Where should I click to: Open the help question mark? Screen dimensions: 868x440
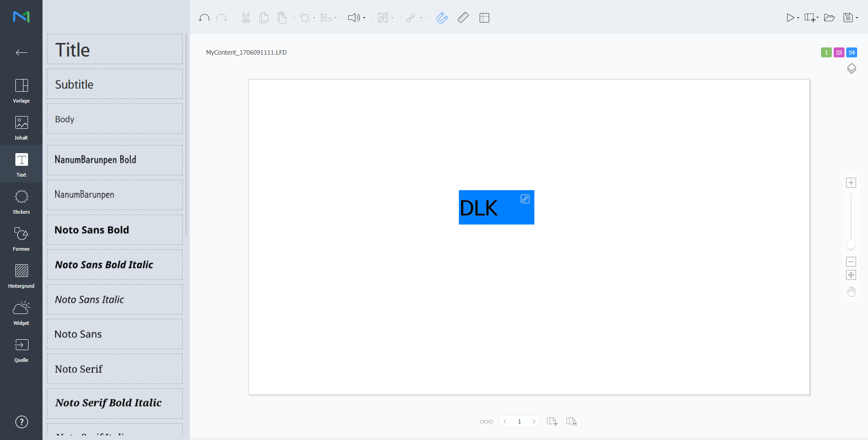pos(21,422)
